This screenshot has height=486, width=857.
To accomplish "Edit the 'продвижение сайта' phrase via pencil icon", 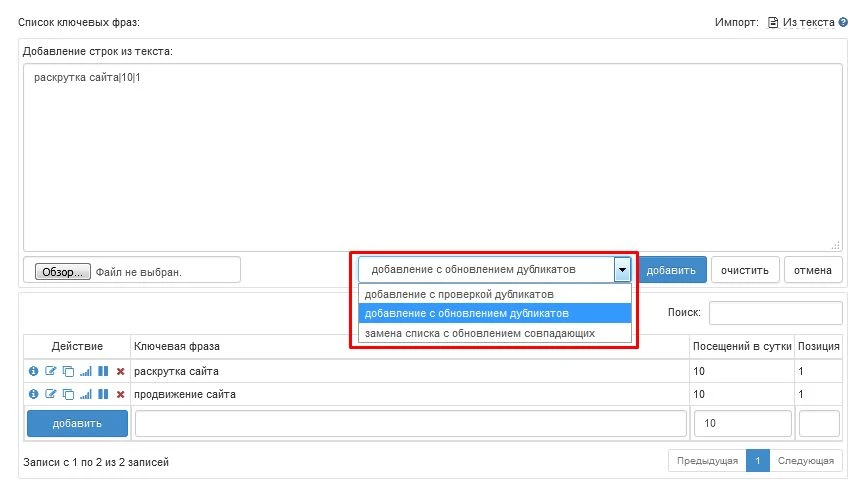I will point(51,394).
